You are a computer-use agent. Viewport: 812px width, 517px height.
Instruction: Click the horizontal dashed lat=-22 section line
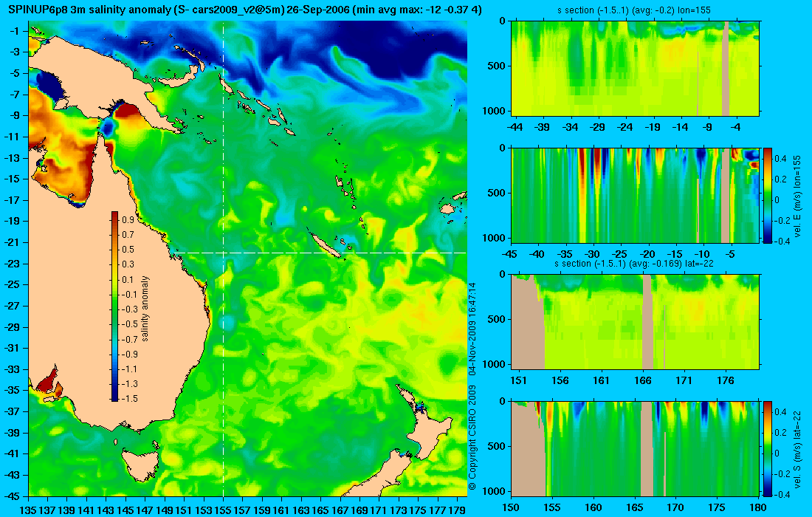320,253
